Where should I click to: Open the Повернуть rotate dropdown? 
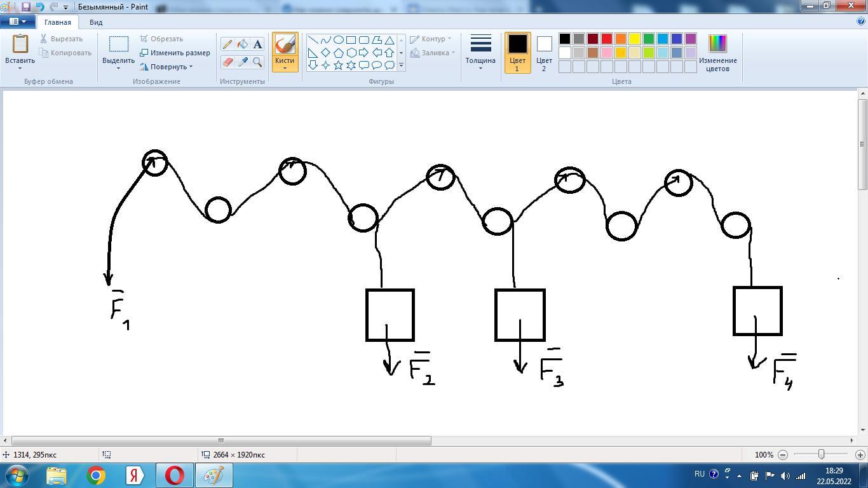(166, 67)
